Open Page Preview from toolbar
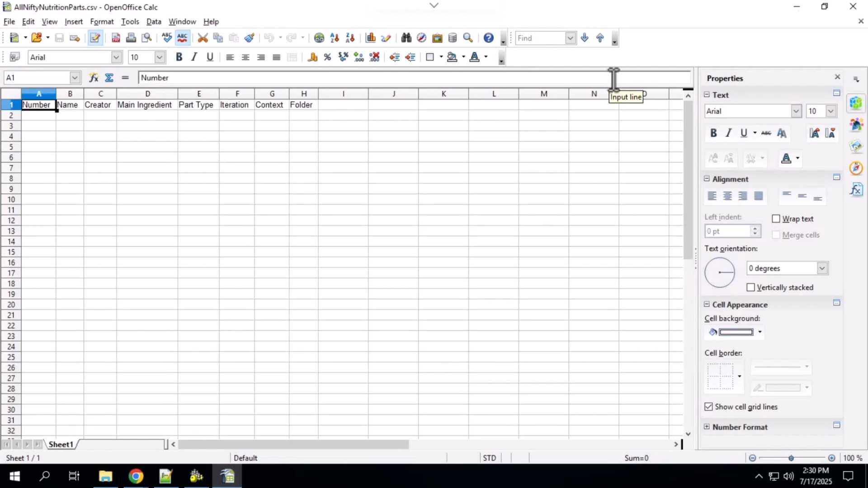The height and width of the screenshot is (488, 868). [x=146, y=38]
